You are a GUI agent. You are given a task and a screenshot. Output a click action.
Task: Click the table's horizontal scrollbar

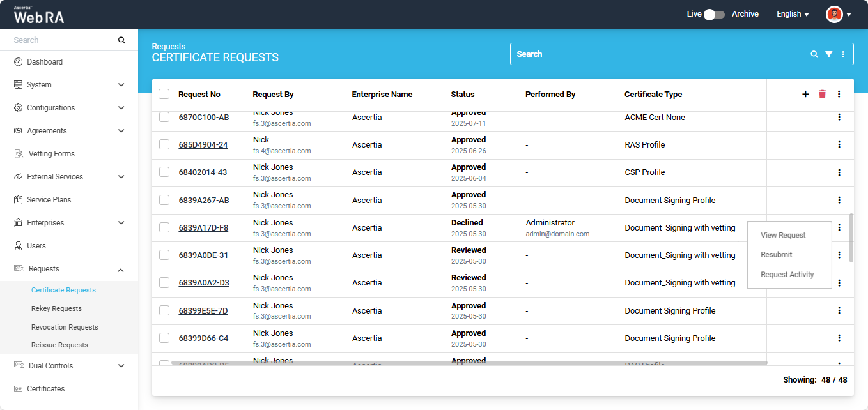coord(469,363)
